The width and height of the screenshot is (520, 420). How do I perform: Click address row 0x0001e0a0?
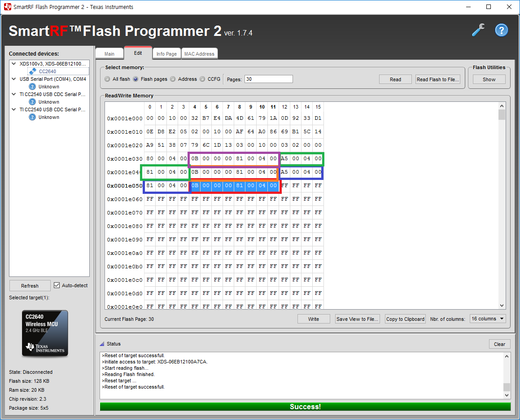pos(125,253)
